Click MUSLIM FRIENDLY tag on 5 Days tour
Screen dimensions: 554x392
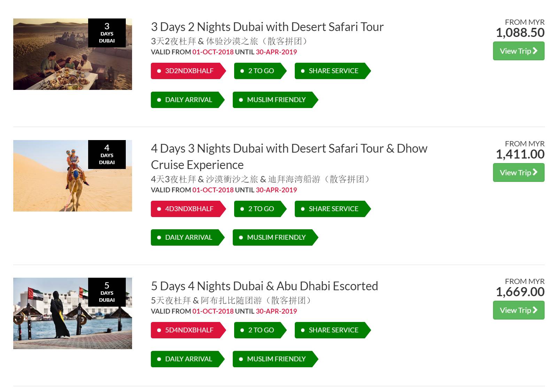276,359
